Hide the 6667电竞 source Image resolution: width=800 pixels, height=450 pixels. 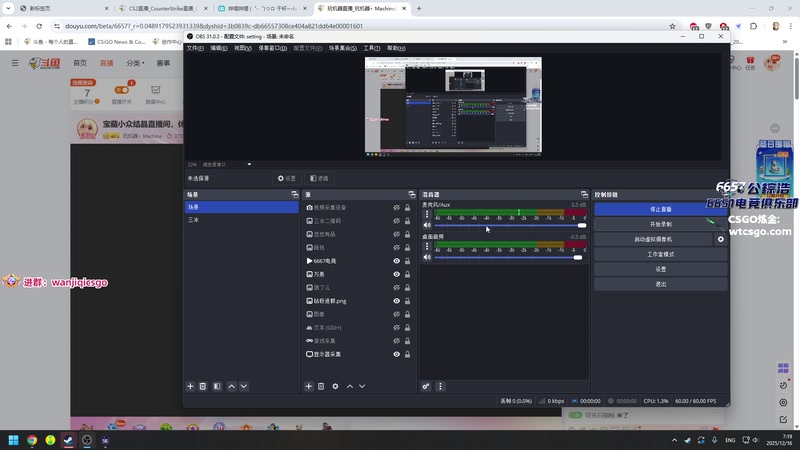[396, 261]
